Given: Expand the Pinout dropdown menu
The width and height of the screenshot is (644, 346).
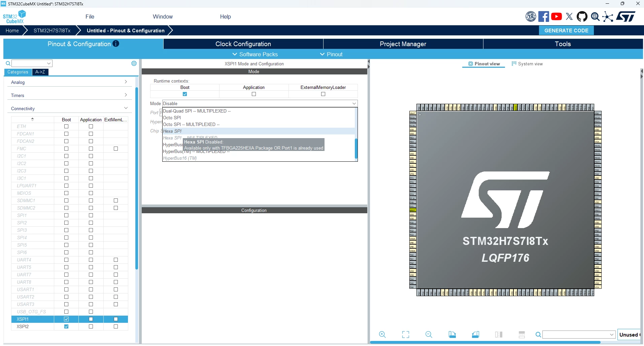Looking at the screenshot, I should (x=331, y=54).
